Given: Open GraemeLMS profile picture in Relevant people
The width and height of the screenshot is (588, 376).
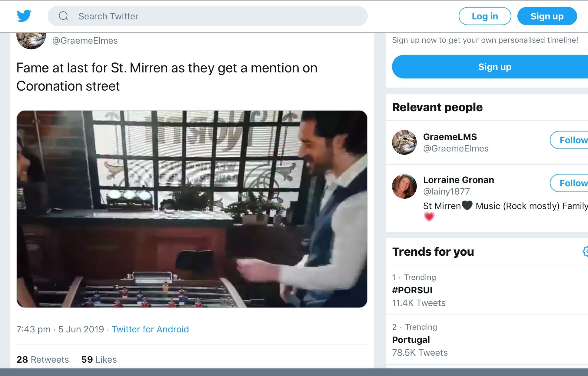Looking at the screenshot, I should point(404,142).
